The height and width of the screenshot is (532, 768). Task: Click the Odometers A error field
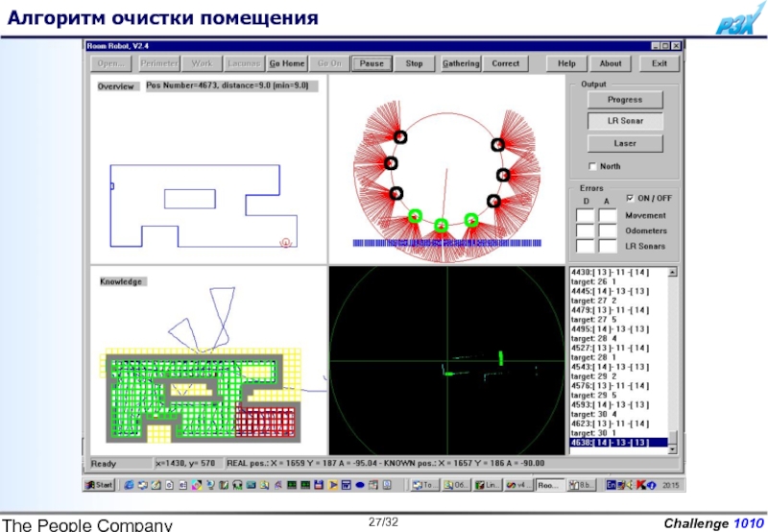click(608, 230)
